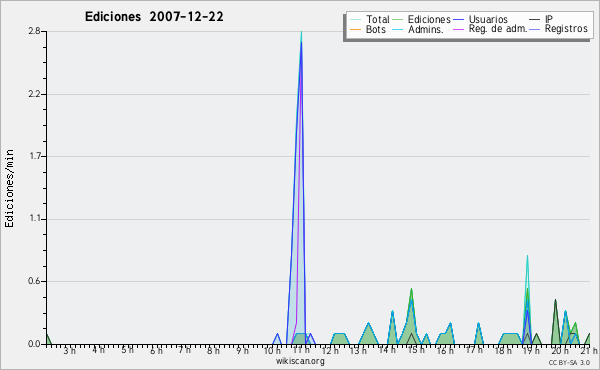
Task: Click the '15 h' x-axis tick label
Action: (416, 350)
